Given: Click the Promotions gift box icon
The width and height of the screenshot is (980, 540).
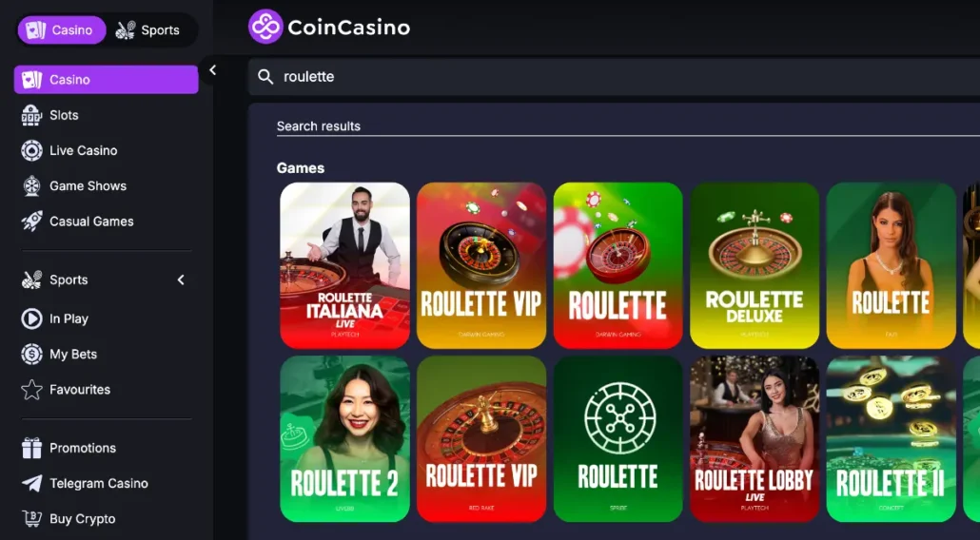Looking at the screenshot, I should pos(31,448).
